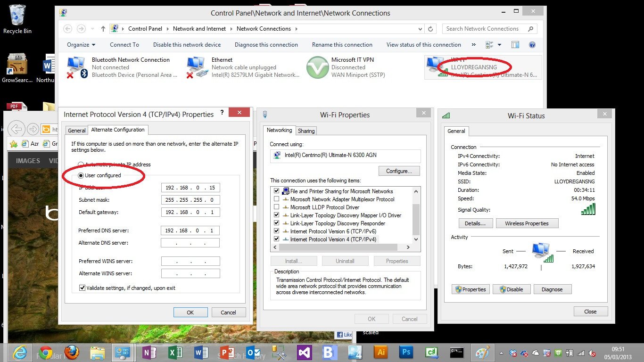644x362 pixels.
Task: Go back in the Network Connections window
Action: click(x=67, y=29)
